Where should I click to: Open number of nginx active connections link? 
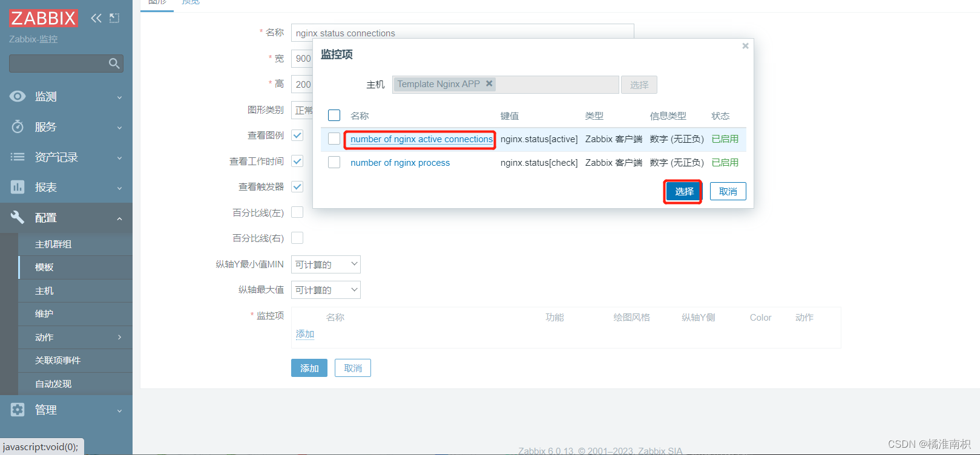pyautogui.click(x=421, y=139)
